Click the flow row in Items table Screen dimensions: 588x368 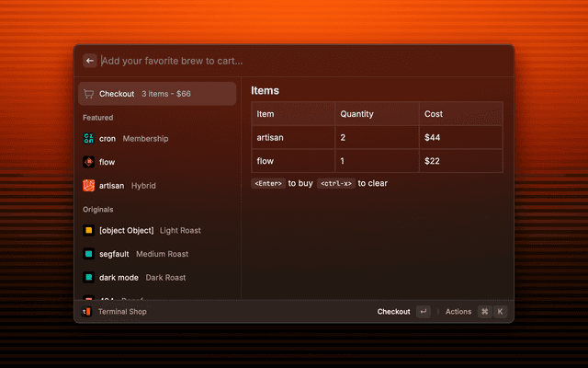(x=377, y=161)
